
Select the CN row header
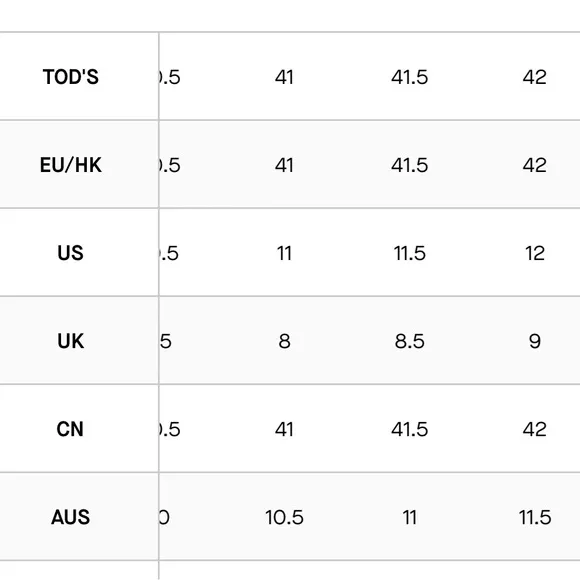[71, 429]
